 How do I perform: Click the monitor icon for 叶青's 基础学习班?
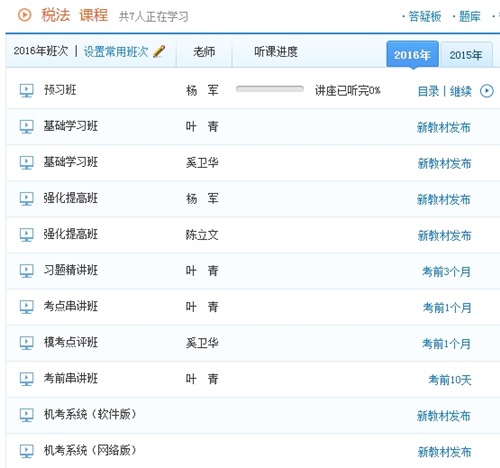[26, 126]
